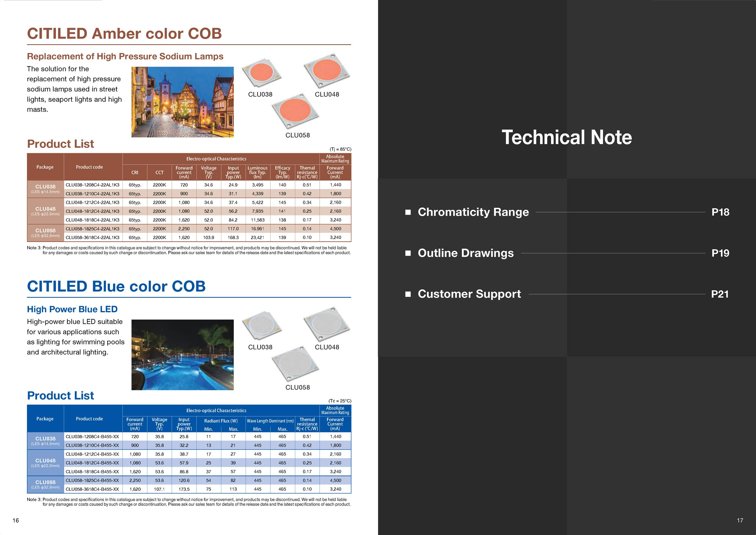Click page reference P18
Image resolution: width=756 pixels, height=535 pixels.
coord(720,212)
